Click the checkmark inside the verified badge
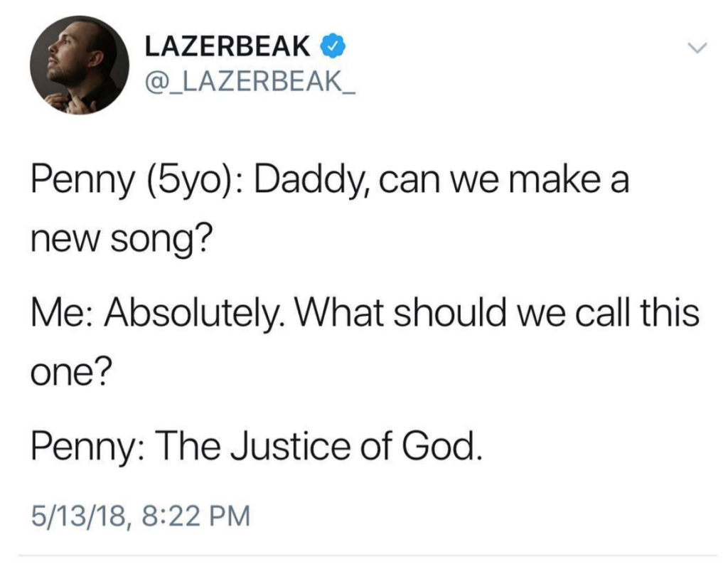 [x=333, y=46]
